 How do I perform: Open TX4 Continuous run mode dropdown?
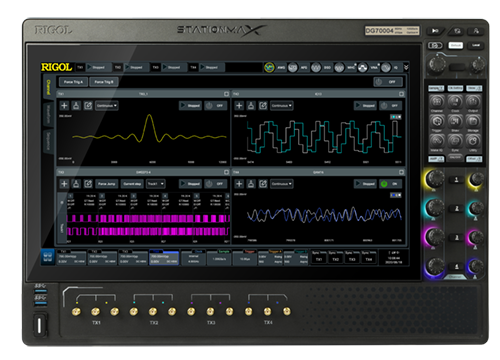point(282,184)
